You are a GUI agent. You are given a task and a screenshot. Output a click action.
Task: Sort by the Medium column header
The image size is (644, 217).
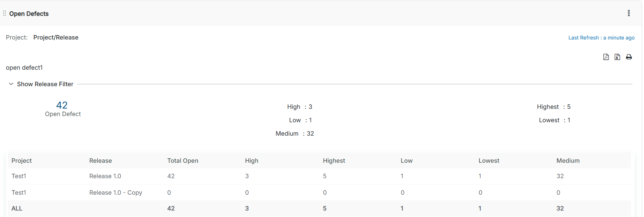pos(568,161)
